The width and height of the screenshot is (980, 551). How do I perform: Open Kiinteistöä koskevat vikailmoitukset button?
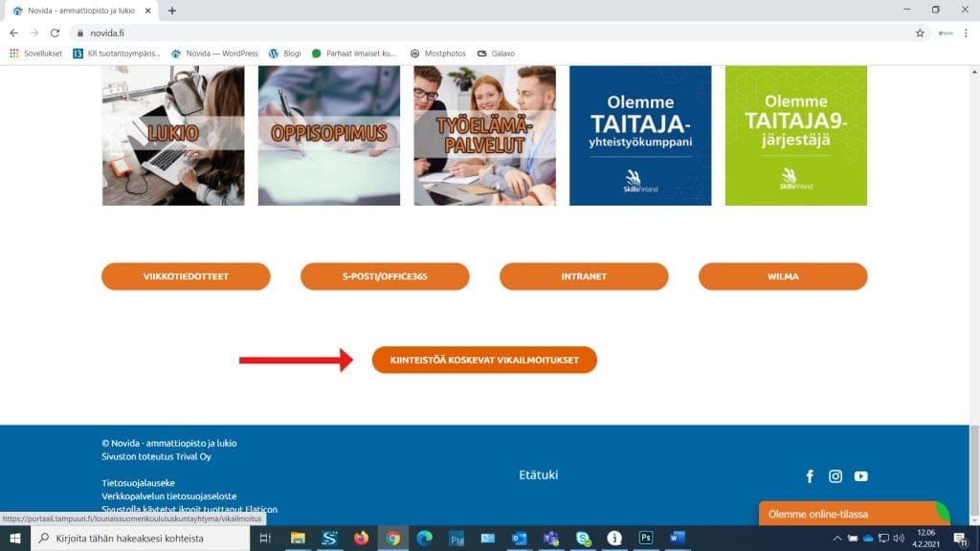[x=484, y=360]
